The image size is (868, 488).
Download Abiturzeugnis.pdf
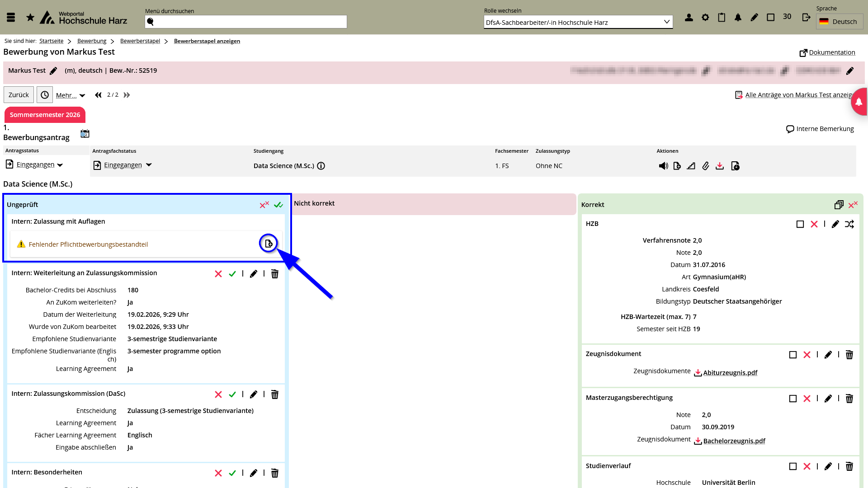point(730,373)
